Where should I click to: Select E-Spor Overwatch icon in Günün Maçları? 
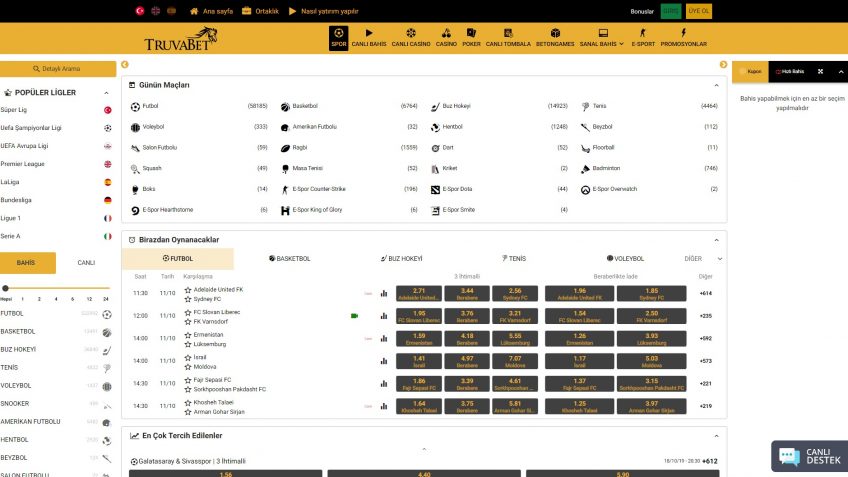(585, 190)
